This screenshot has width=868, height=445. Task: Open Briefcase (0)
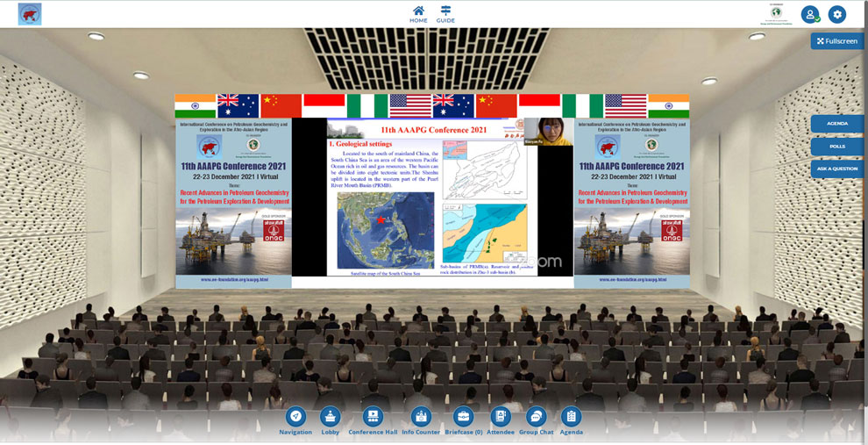463,421
